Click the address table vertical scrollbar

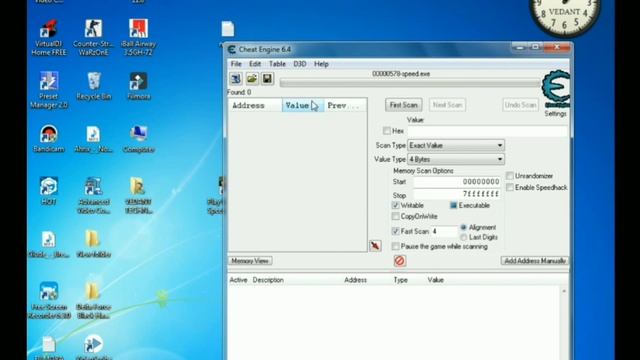pyautogui.click(x=564, y=322)
